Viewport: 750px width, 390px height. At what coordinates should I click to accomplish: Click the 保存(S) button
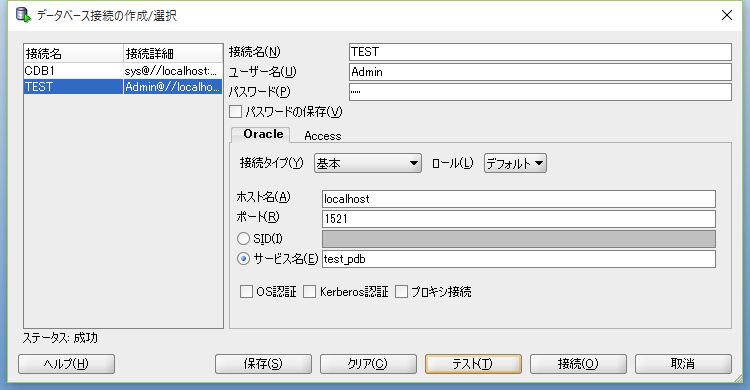tap(263, 364)
